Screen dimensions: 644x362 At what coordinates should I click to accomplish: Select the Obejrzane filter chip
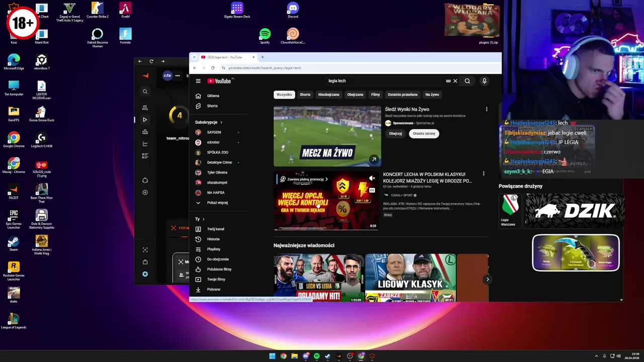(355, 95)
